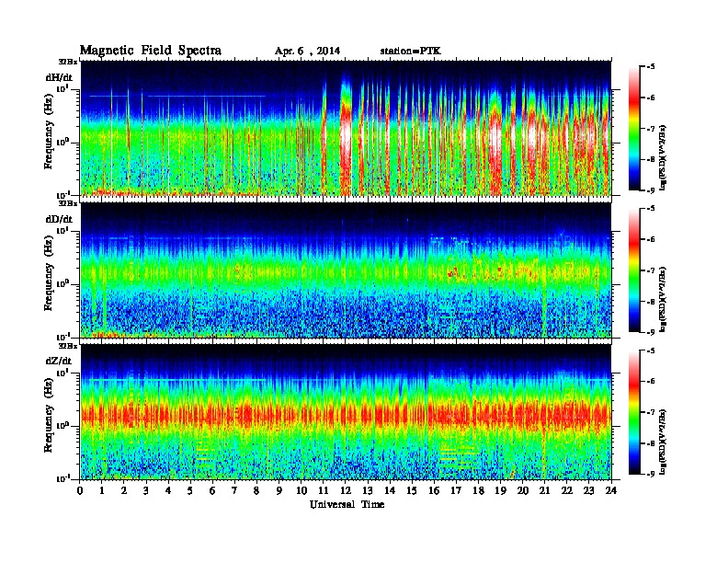The image size is (728, 563).
Task: Click the color scale bar beside the dH/dt panel
Action: click(634, 129)
